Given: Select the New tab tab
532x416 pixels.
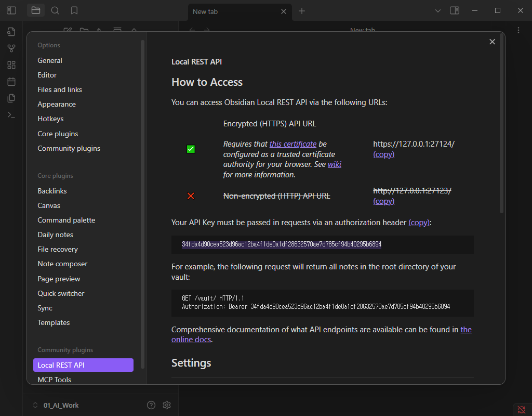Looking at the screenshot, I should 240,11.
